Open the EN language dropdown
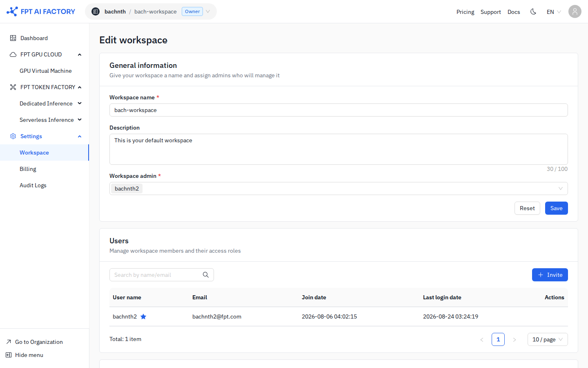Screen dimensions: 588x368 coord(554,12)
